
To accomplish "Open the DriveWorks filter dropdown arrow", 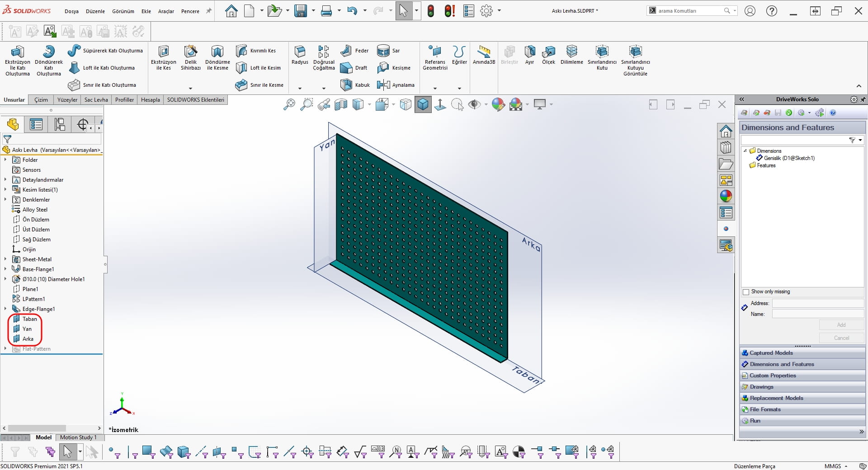I will (860, 140).
